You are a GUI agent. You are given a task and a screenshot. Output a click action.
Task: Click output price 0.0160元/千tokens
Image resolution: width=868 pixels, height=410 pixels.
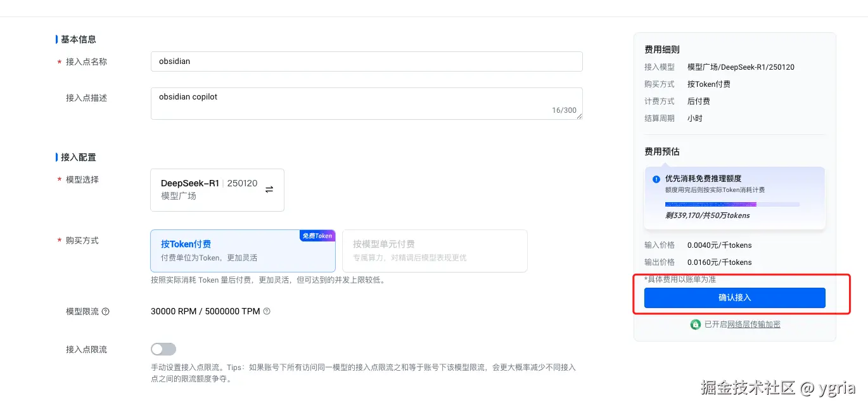point(720,262)
